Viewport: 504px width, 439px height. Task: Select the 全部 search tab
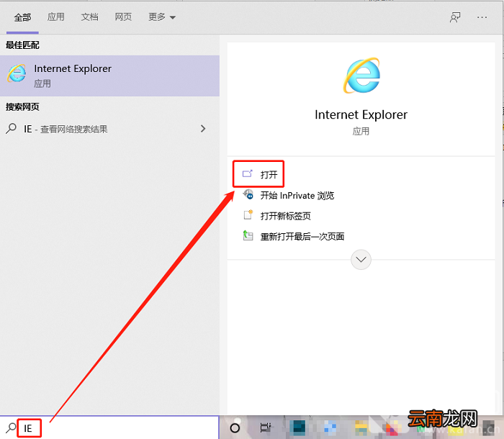(x=22, y=17)
